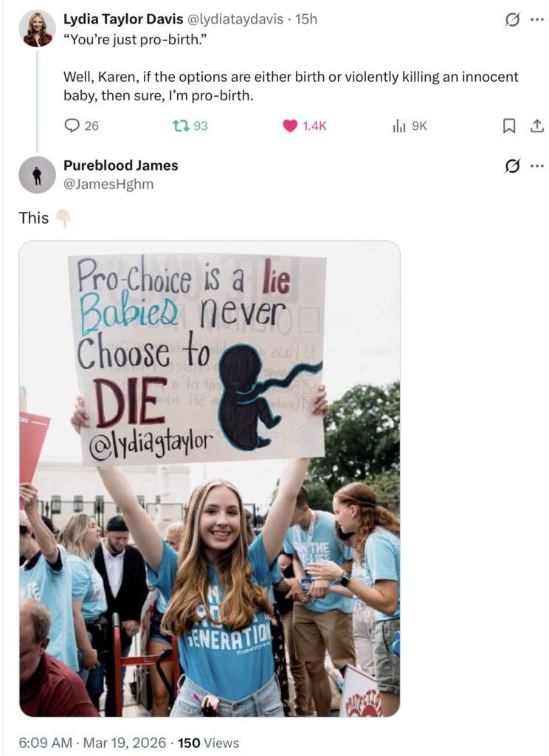
Task: Click the retweet icon showing 93
Action: click(x=178, y=126)
